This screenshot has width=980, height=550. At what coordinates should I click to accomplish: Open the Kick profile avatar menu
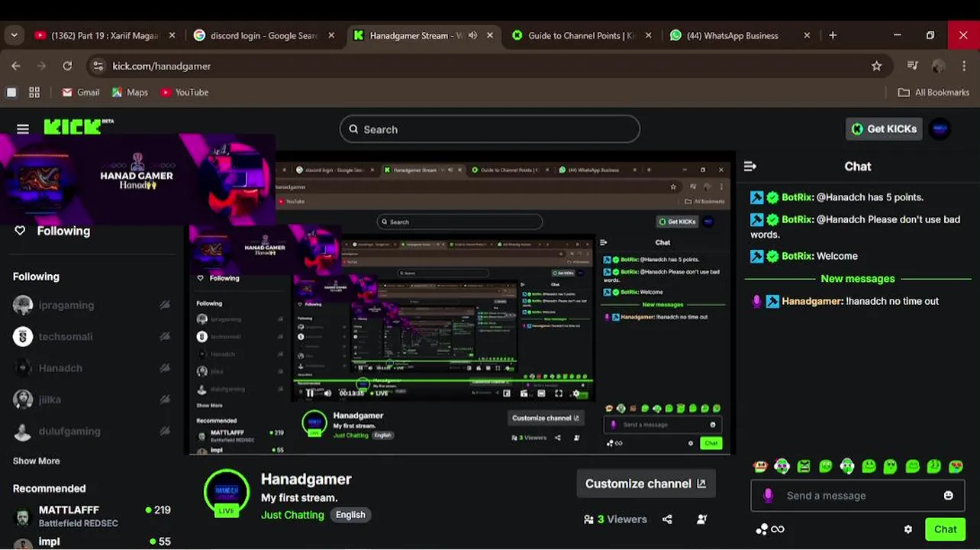[x=940, y=129]
